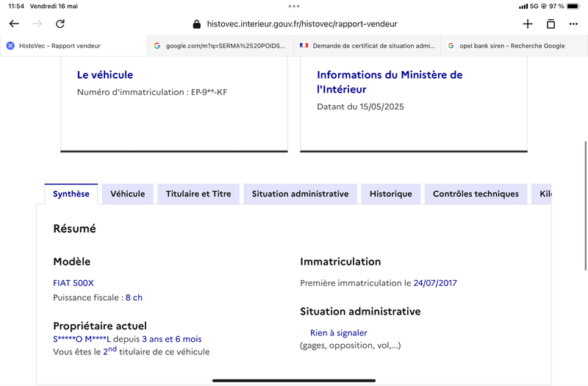588x386 pixels.
Task: Open a new tab with plus icon
Action: [x=528, y=24]
